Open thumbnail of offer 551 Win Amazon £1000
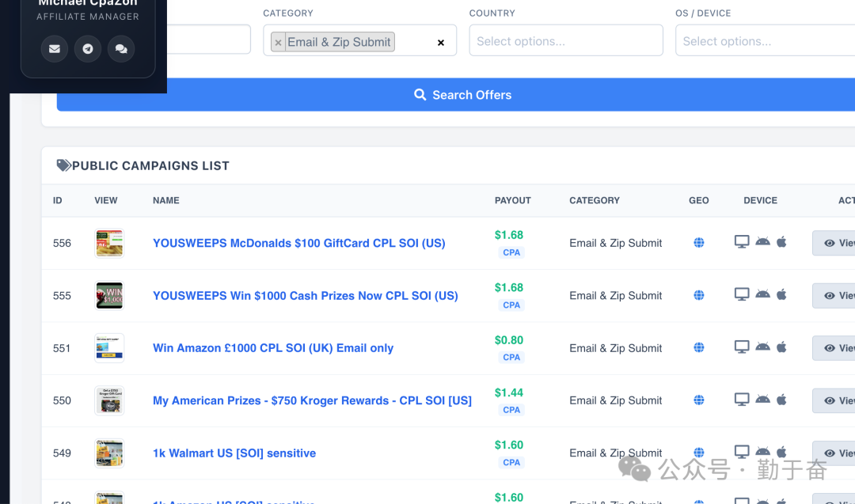The height and width of the screenshot is (504, 855). coord(109,347)
